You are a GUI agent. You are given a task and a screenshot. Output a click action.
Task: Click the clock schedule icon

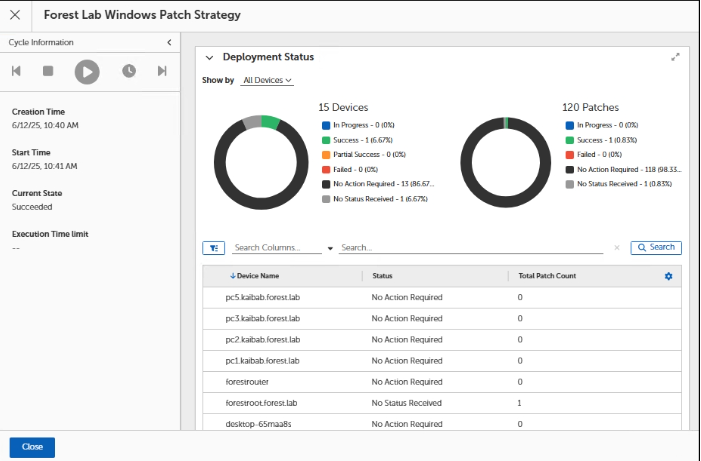[x=129, y=71]
